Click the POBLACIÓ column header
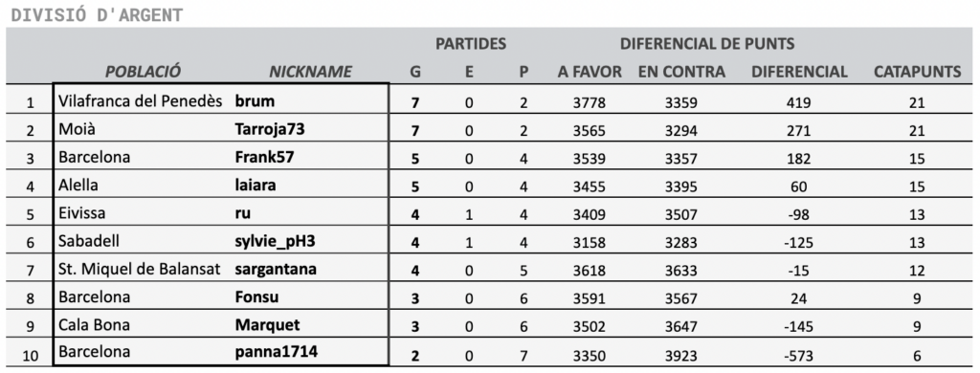 [x=143, y=72]
